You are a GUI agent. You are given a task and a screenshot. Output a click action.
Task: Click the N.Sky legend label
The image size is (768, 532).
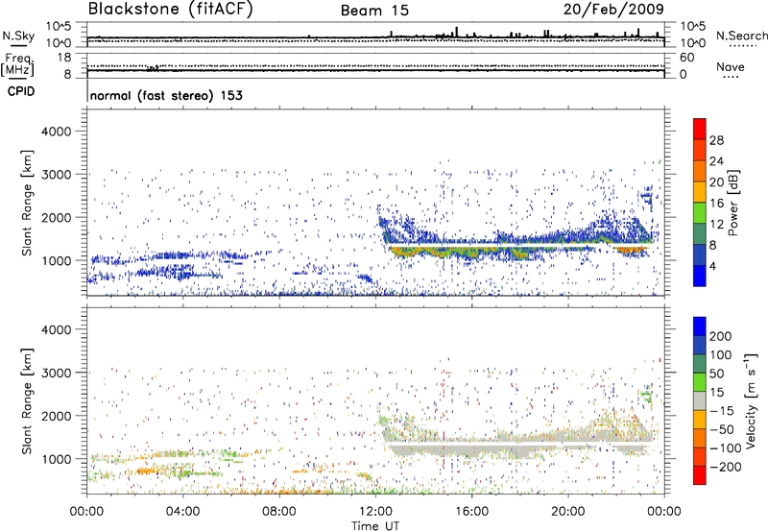click(18, 36)
